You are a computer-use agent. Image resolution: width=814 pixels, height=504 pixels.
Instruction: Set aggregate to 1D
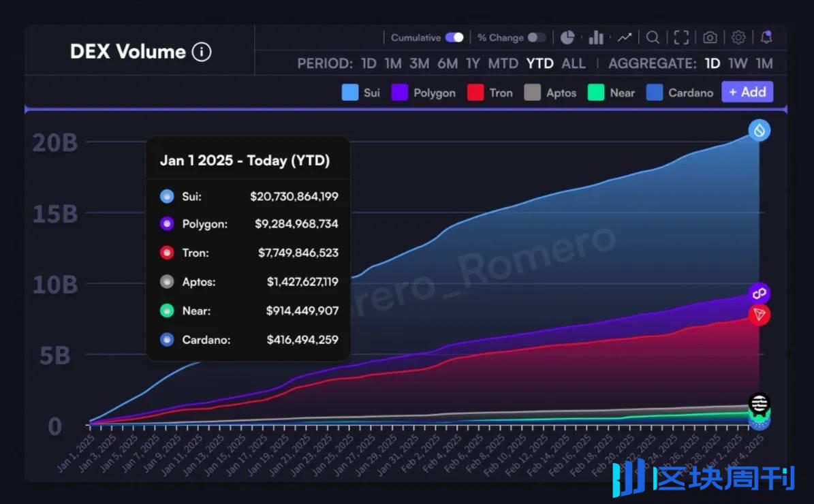pos(713,63)
